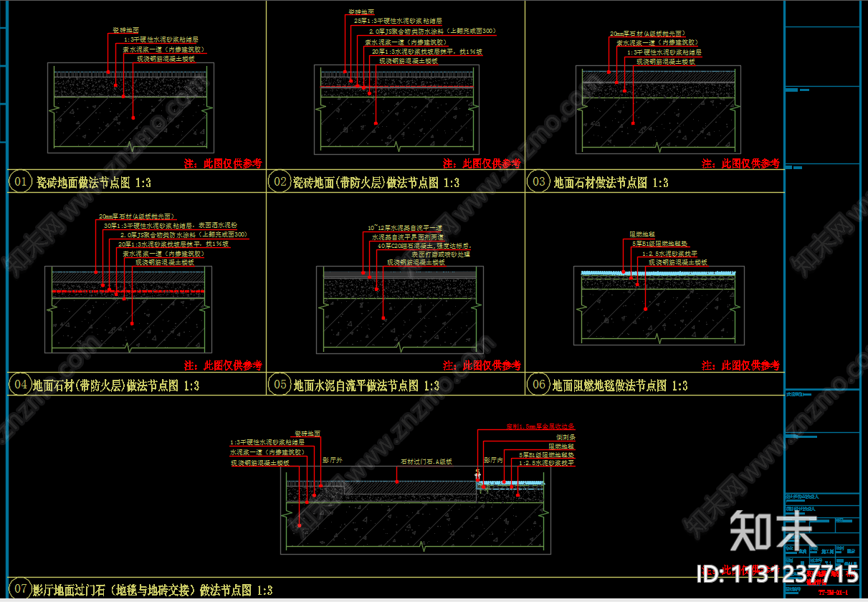Click title 地面石材做法节点图 1:3
868x602 pixels.
(611, 183)
